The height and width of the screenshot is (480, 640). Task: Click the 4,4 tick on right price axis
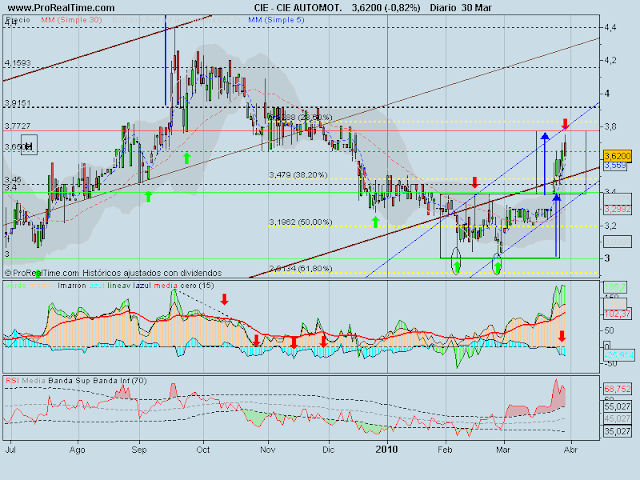coord(611,27)
